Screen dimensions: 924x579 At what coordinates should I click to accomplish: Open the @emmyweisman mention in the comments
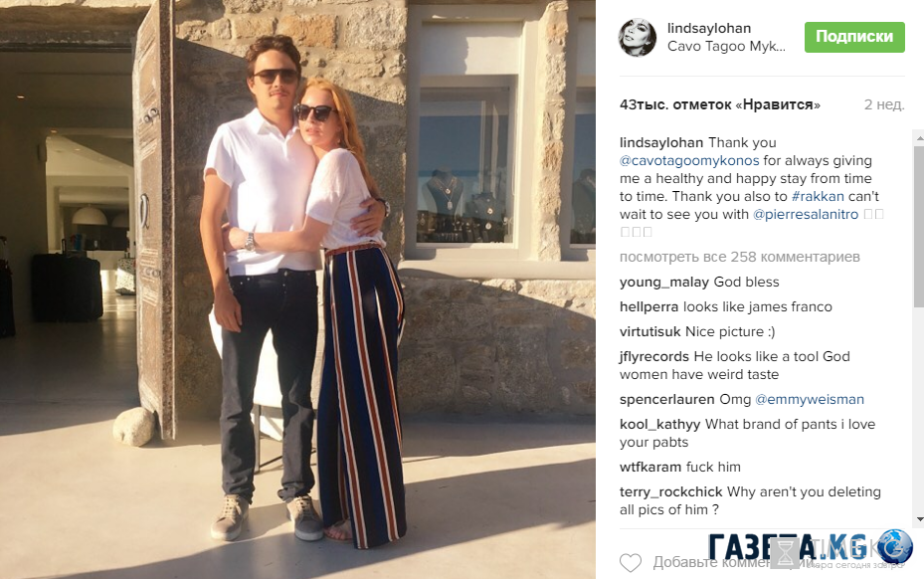click(810, 400)
